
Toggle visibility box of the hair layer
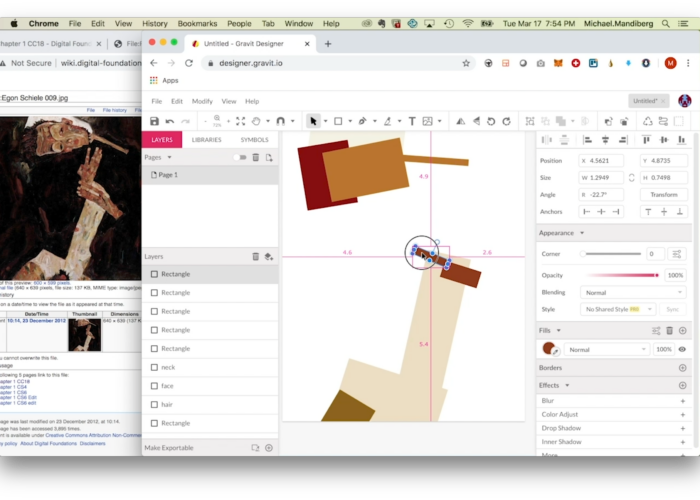pos(154,404)
